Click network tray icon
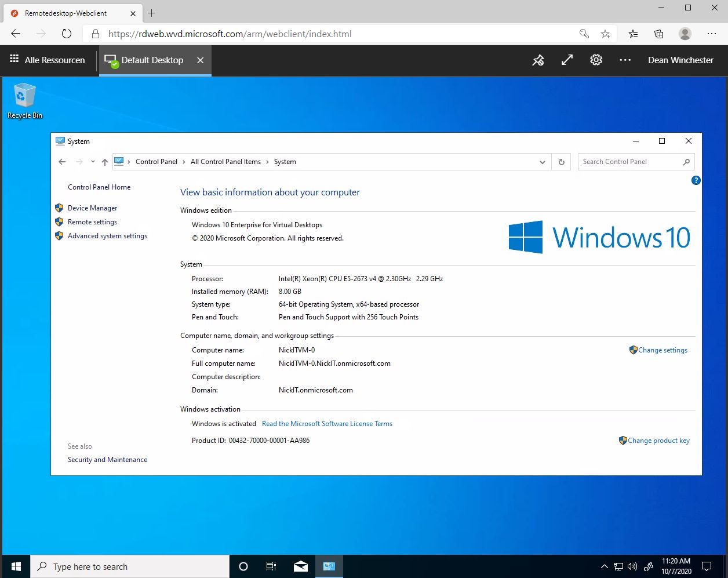Image resolution: width=728 pixels, height=578 pixels. pos(618,566)
